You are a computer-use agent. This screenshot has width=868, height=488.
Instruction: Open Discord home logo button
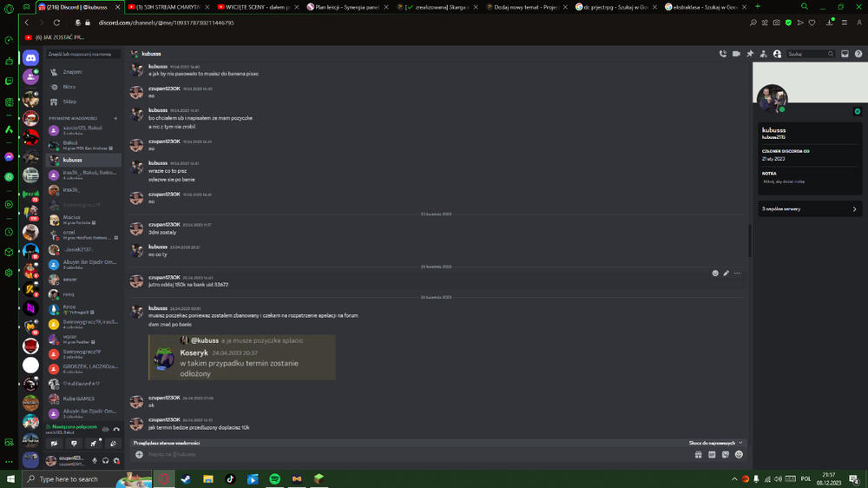[31, 57]
